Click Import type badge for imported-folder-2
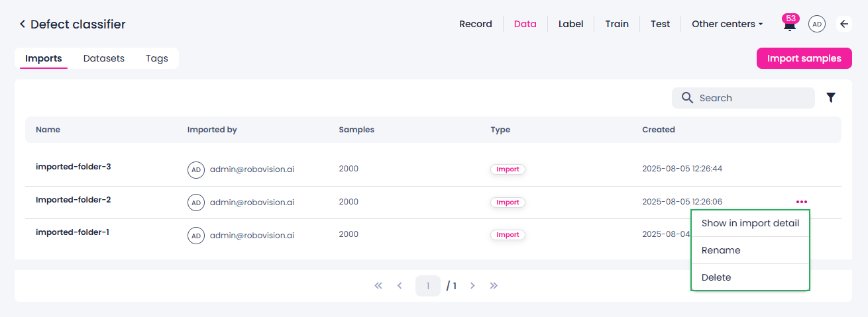Image resolution: width=868 pixels, height=317 pixels. click(508, 203)
